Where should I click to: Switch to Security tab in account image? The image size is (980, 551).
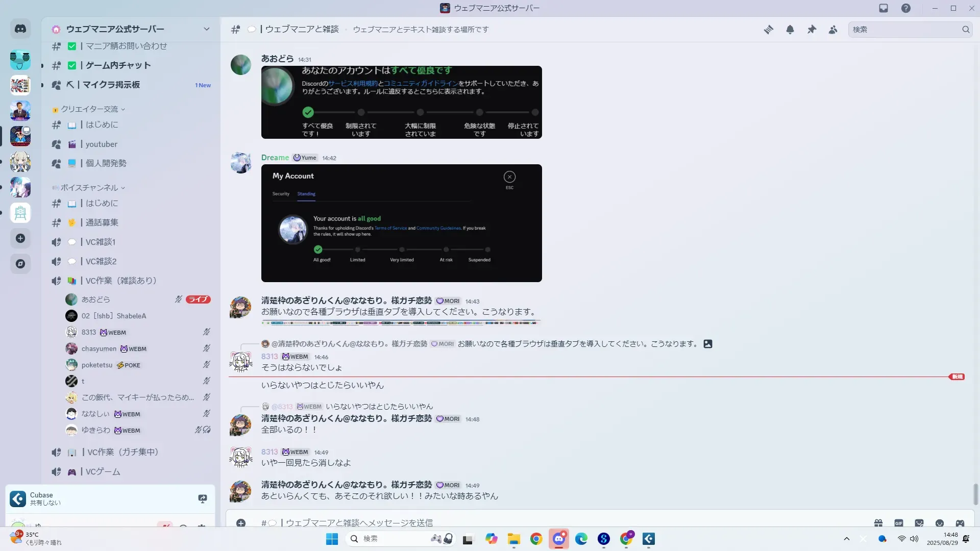281,194
